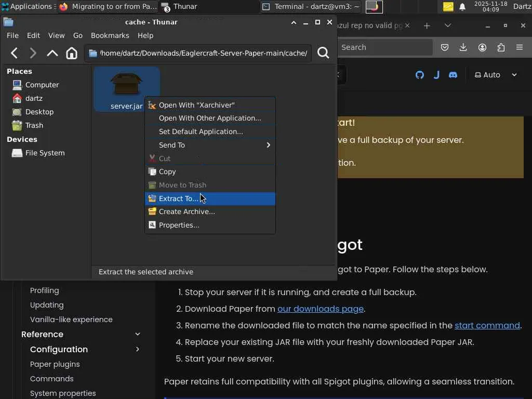This screenshot has height=399, width=532.
Task: Close the Firefox azul rep tab
Action: (x=407, y=25)
